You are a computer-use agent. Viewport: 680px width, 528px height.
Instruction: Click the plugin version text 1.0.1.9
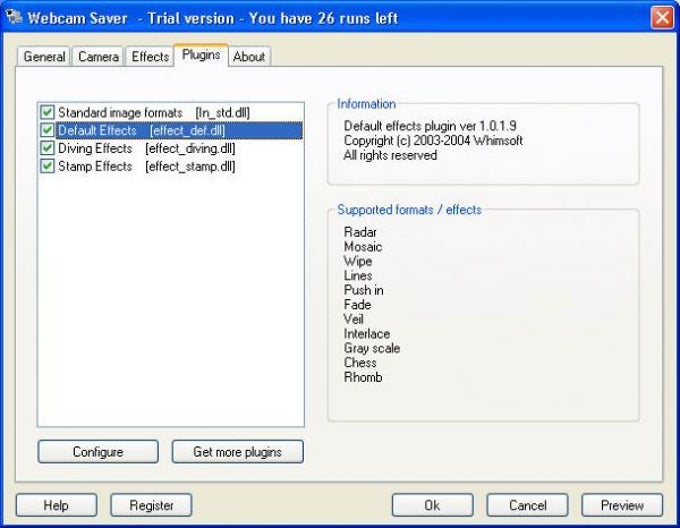[497, 126]
